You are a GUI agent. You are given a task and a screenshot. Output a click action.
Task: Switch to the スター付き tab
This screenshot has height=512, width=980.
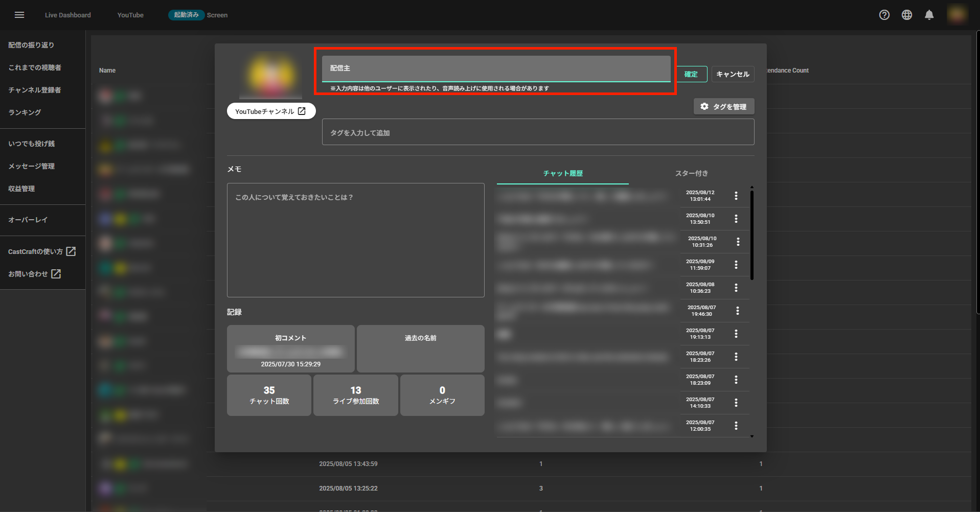[x=692, y=174]
